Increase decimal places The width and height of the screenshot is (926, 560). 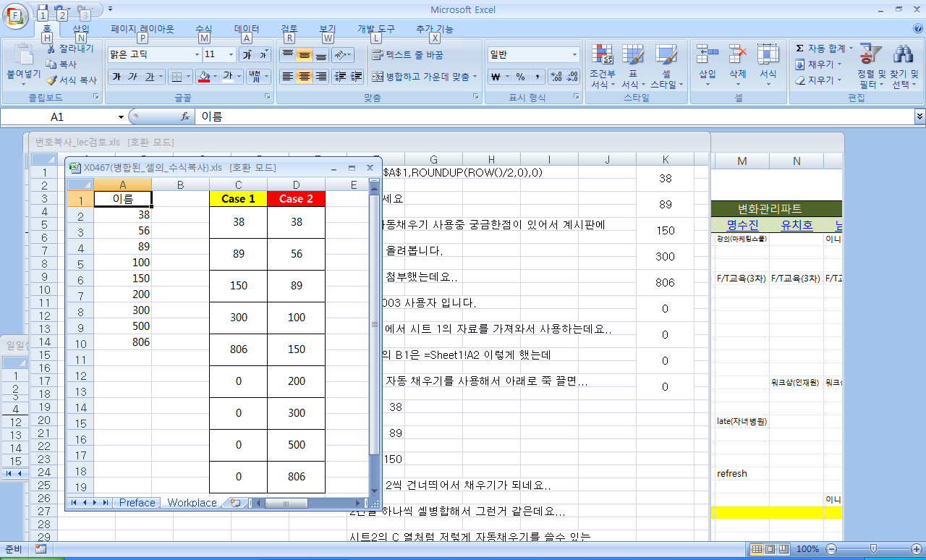(x=556, y=77)
